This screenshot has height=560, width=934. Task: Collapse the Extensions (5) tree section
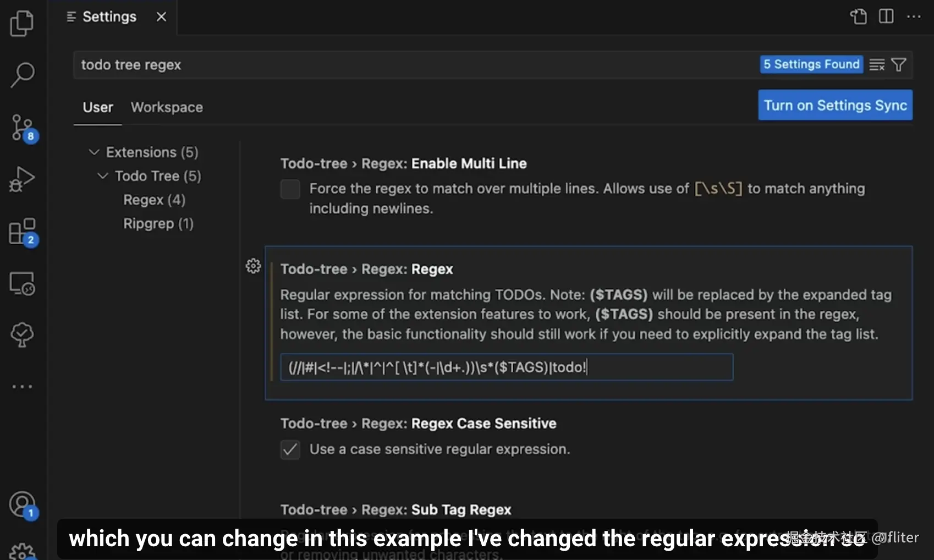94,152
